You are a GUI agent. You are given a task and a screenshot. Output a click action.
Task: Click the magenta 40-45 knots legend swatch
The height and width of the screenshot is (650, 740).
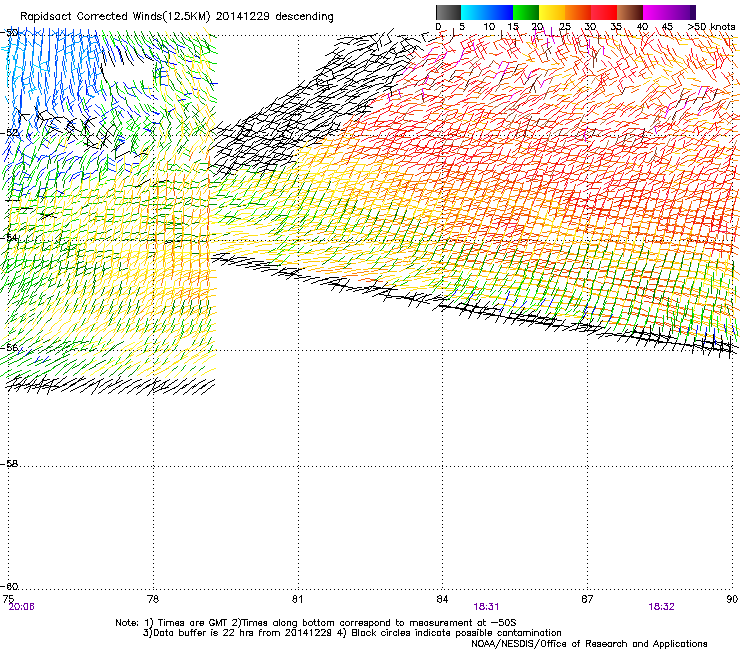[656, 12]
